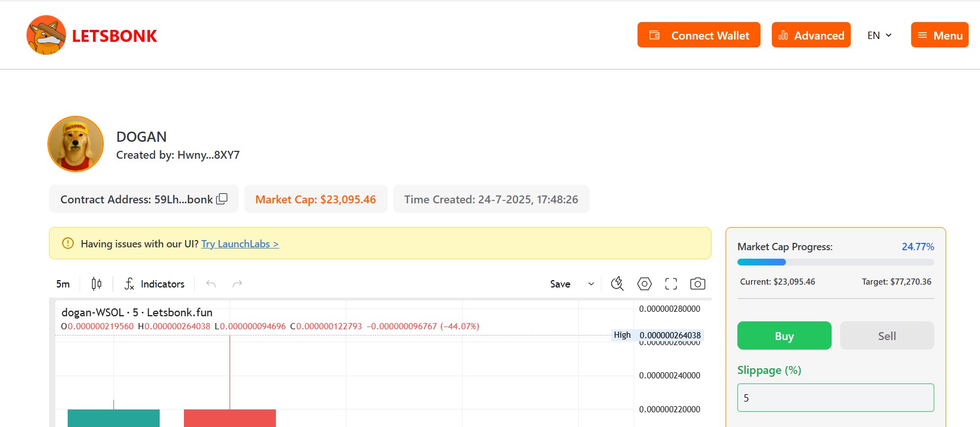Screen dimensions: 980x427
Task: Click the 0.000000240000 price axis label
Action: [x=670, y=376]
